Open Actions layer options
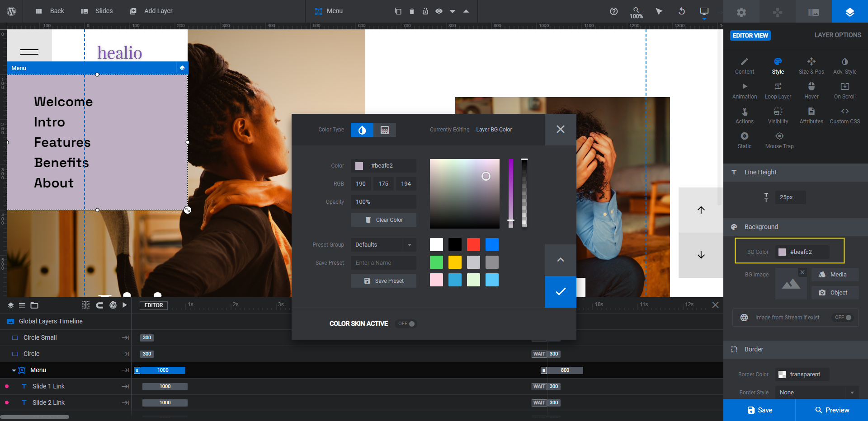This screenshot has width=868, height=421. 745,116
